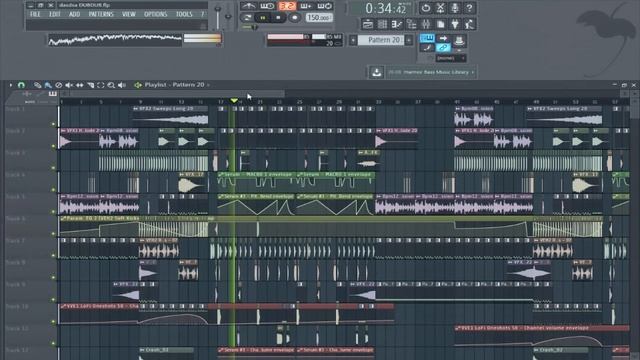Open the FILE menu
The image size is (640, 360).
[35, 14]
